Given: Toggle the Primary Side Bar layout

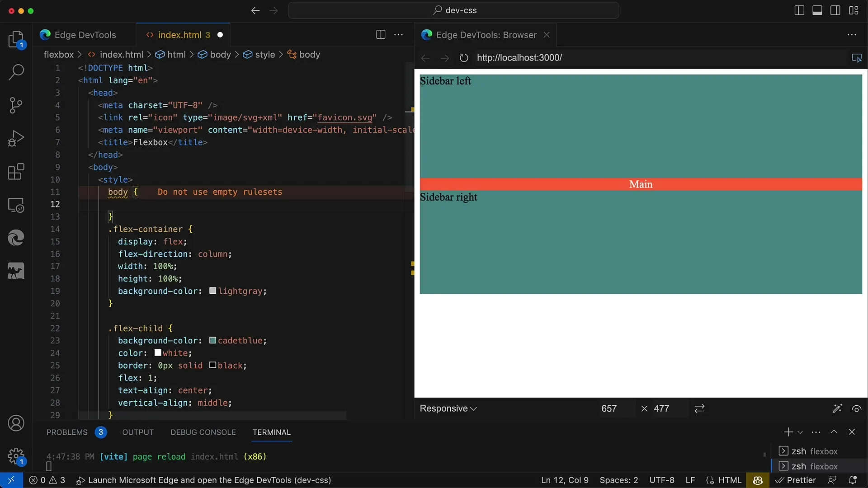Looking at the screenshot, I should (x=799, y=10).
